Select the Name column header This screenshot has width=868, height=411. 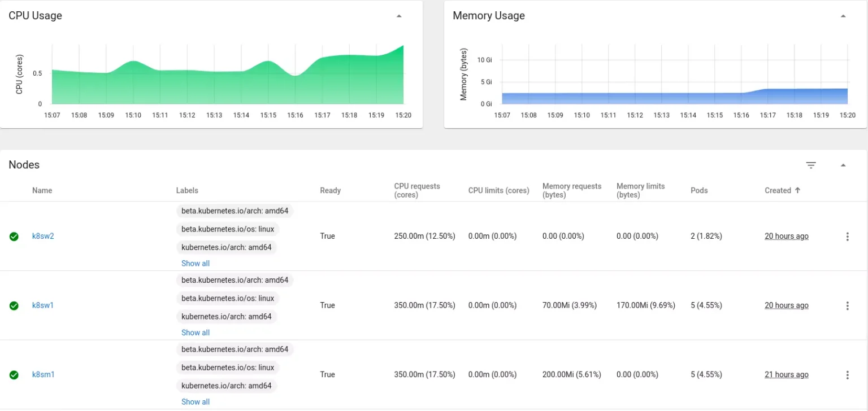tap(42, 190)
